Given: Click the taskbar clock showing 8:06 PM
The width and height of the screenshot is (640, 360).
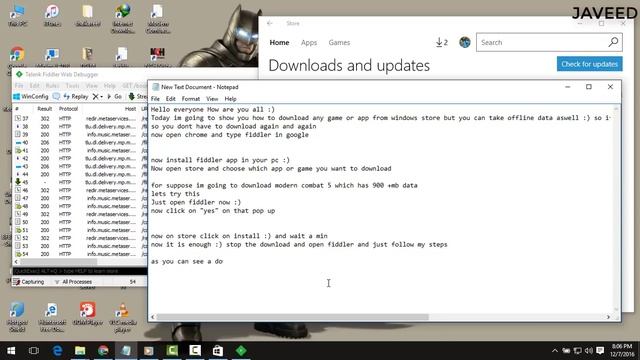Looking at the screenshot, I should (x=622, y=351).
